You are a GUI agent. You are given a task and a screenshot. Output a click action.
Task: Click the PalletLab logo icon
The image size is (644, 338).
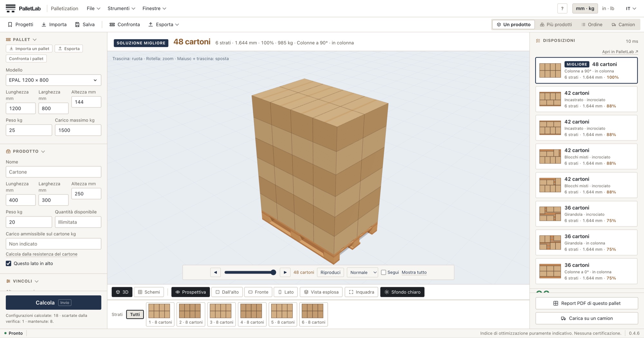pos(11,8)
